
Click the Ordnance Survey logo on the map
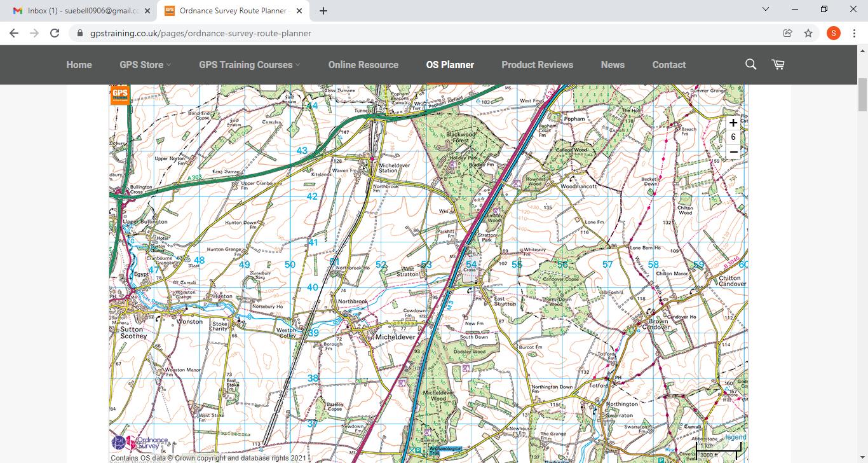click(x=140, y=442)
